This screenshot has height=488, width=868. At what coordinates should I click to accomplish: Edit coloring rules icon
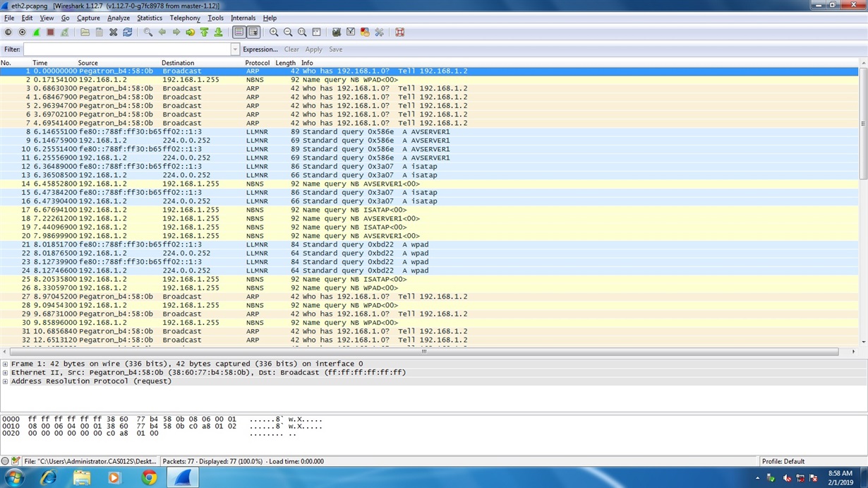pyautogui.click(x=365, y=32)
